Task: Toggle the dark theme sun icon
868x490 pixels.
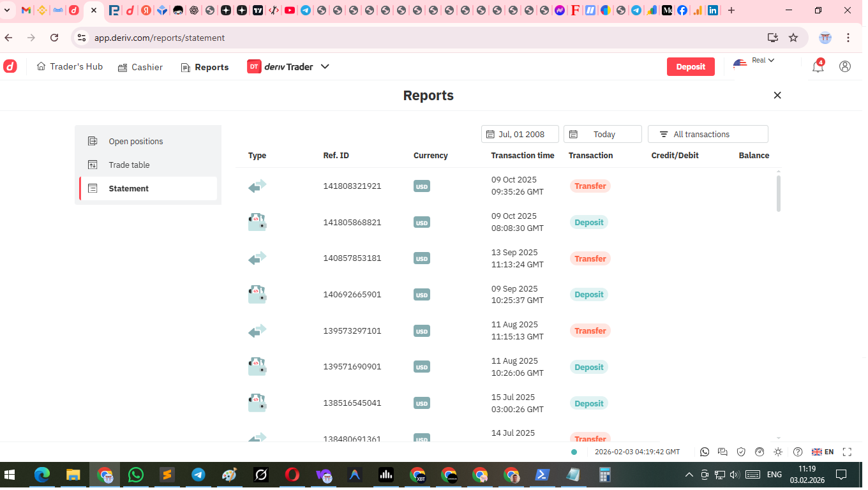Action: (778, 452)
